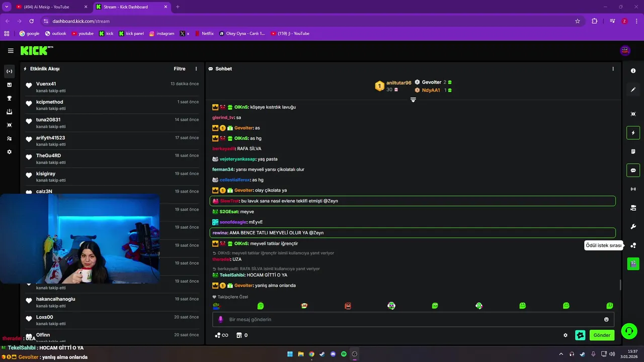Click the wrench tools icon in the right sidebar
This screenshot has width=644, height=362.
(x=633, y=227)
